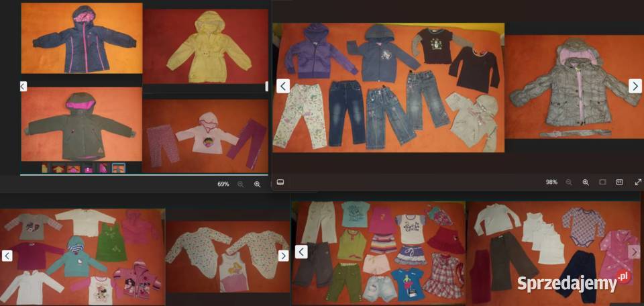Zoom out in the 98% viewer
Image resolution: width=644 pixels, height=306 pixels.
coord(569,182)
